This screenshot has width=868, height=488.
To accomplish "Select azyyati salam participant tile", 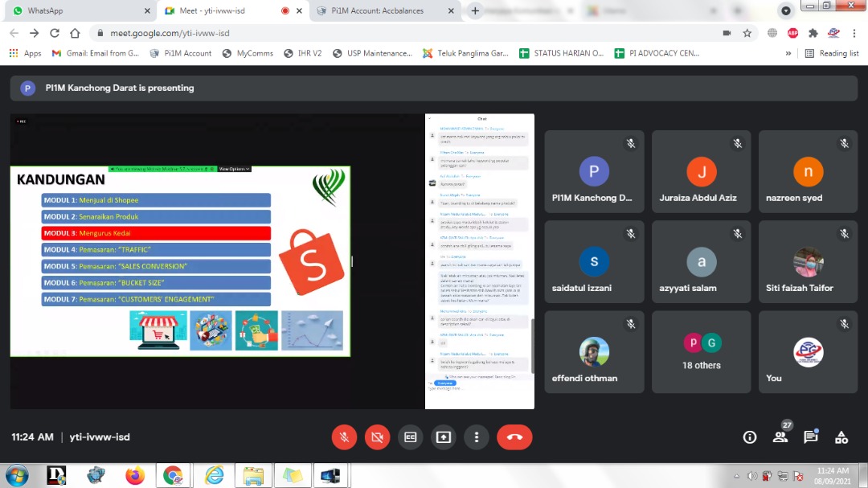I will pos(702,261).
